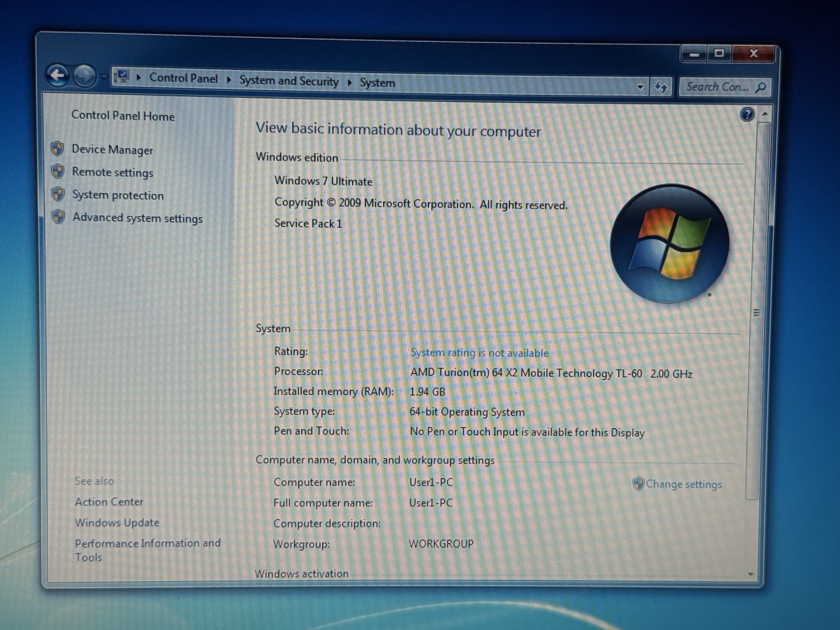Click the Windows logo image
840x630 pixels.
[669, 244]
